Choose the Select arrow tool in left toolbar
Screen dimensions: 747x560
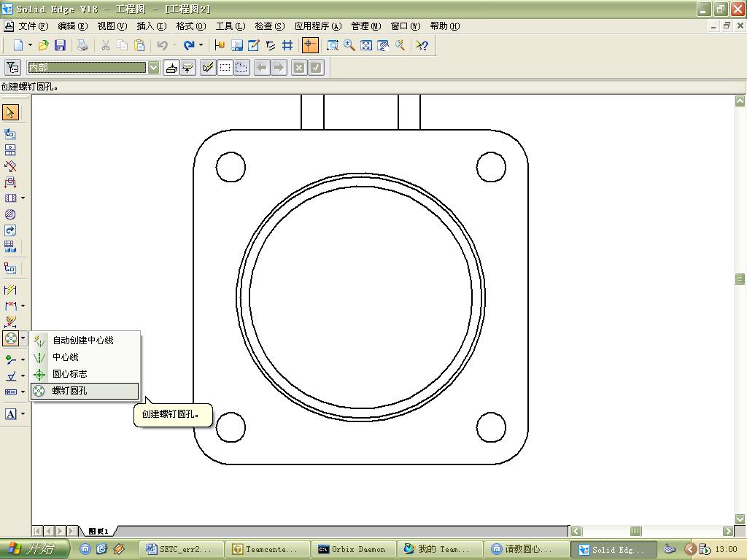(10, 112)
